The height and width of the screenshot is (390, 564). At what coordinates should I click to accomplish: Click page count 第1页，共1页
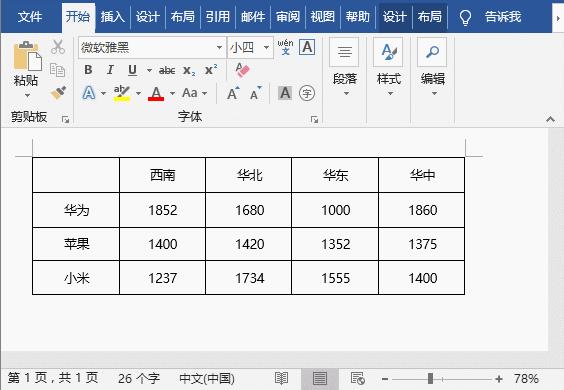click(53, 378)
